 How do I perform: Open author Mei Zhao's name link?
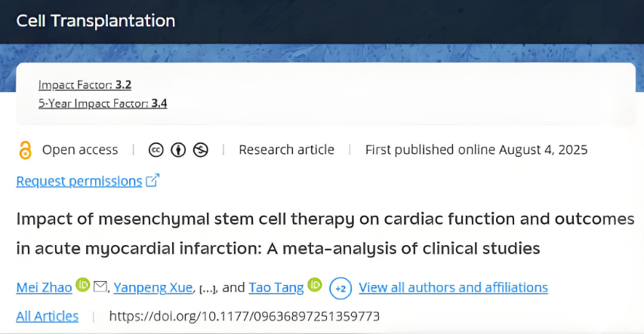coord(43,287)
